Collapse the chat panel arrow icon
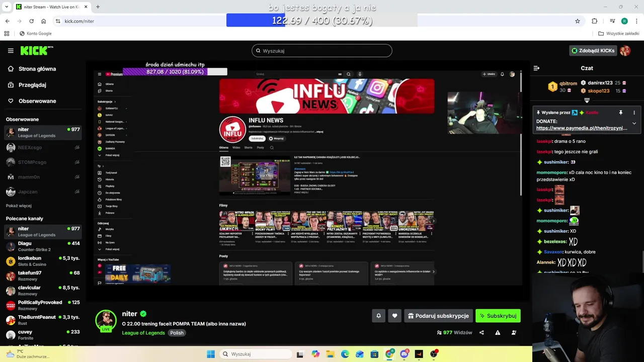This screenshot has width=644, height=362. click(536, 68)
